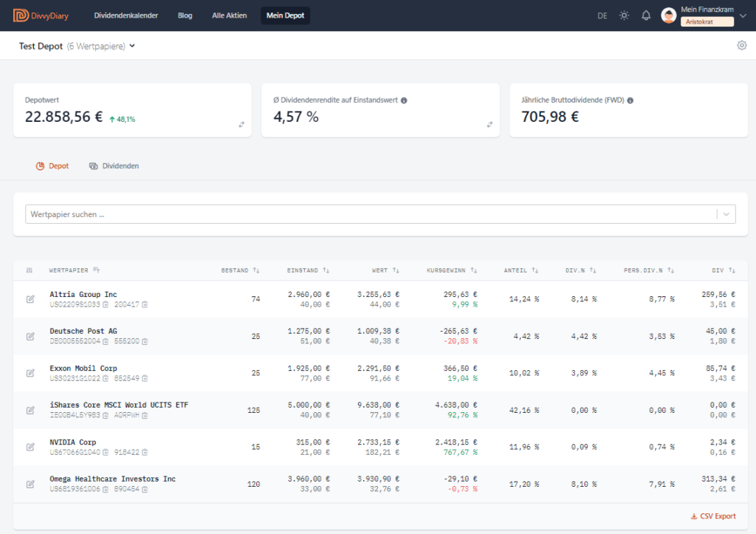The height and width of the screenshot is (534, 756).
Task: Open depot settings gear icon
Action: (x=741, y=45)
